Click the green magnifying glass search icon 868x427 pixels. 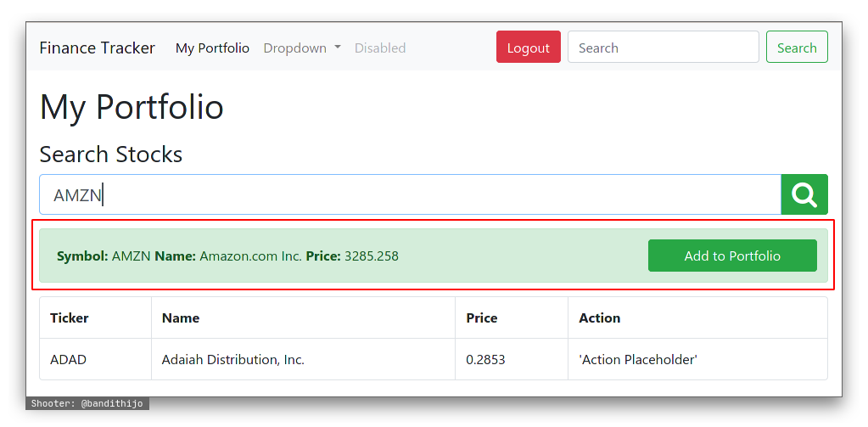point(804,194)
